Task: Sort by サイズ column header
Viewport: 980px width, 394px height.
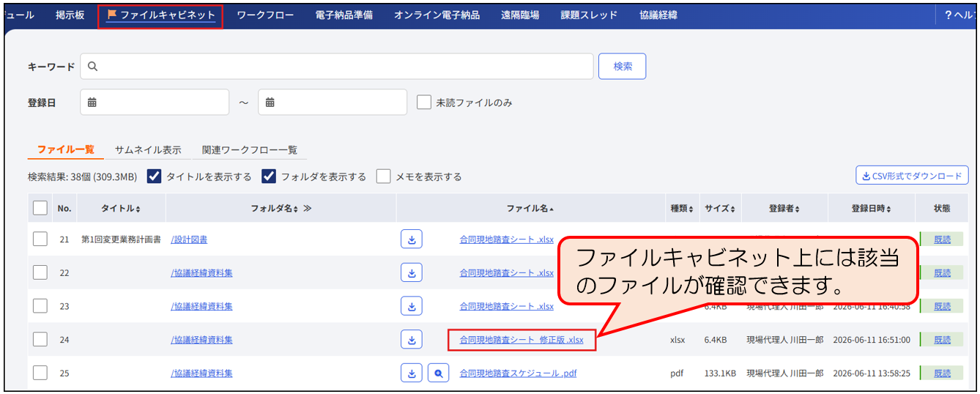Action: click(721, 209)
